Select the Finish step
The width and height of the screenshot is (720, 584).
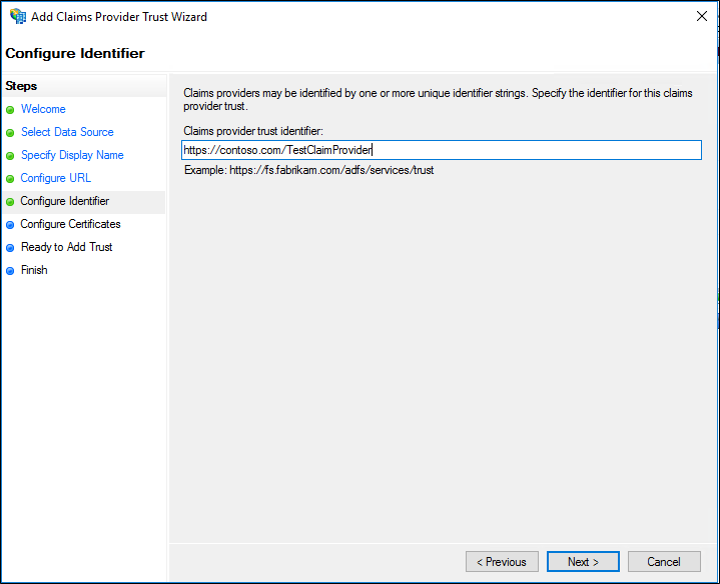click(x=34, y=270)
